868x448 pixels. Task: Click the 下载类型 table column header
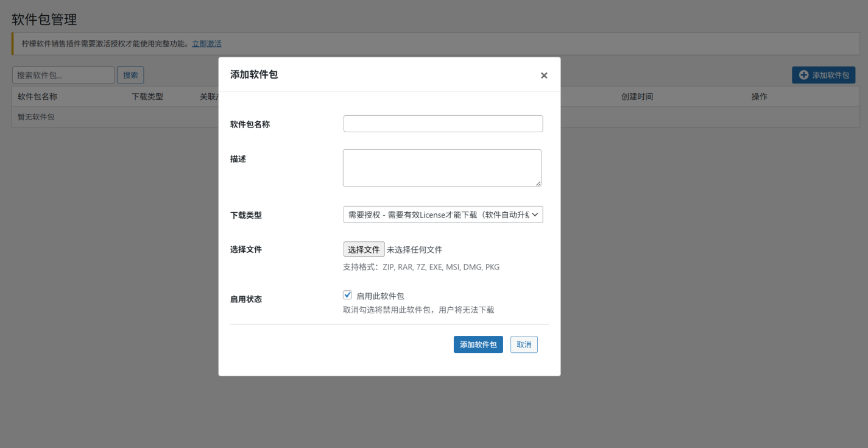[147, 97]
